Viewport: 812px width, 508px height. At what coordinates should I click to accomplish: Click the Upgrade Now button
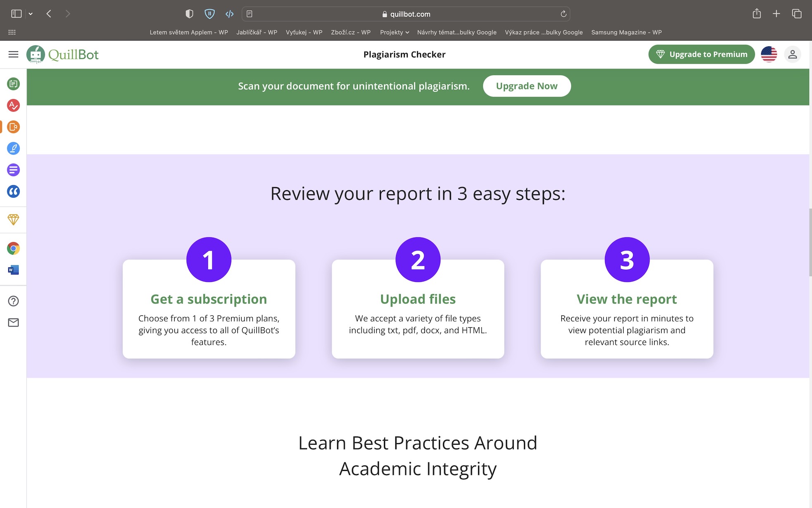click(x=527, y=86)
